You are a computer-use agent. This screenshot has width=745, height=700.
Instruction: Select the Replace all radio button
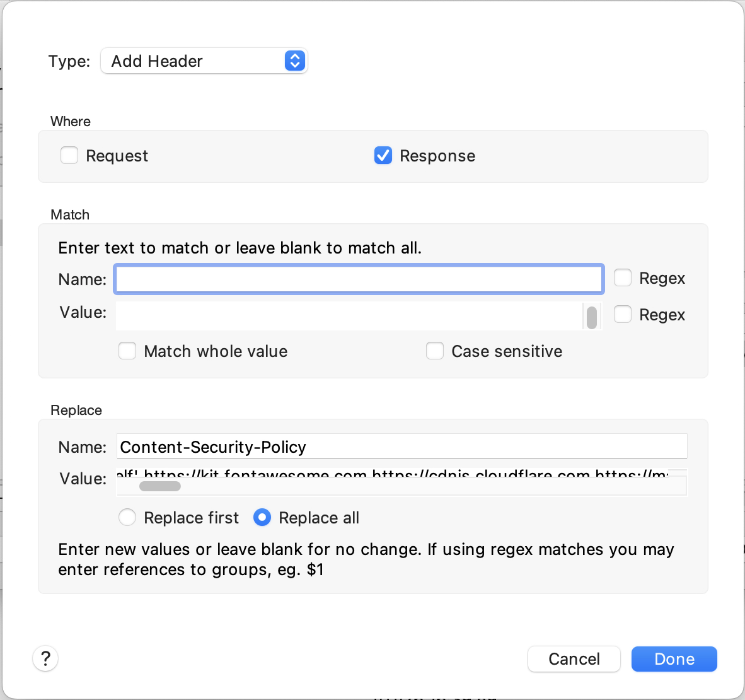(262, 517)
